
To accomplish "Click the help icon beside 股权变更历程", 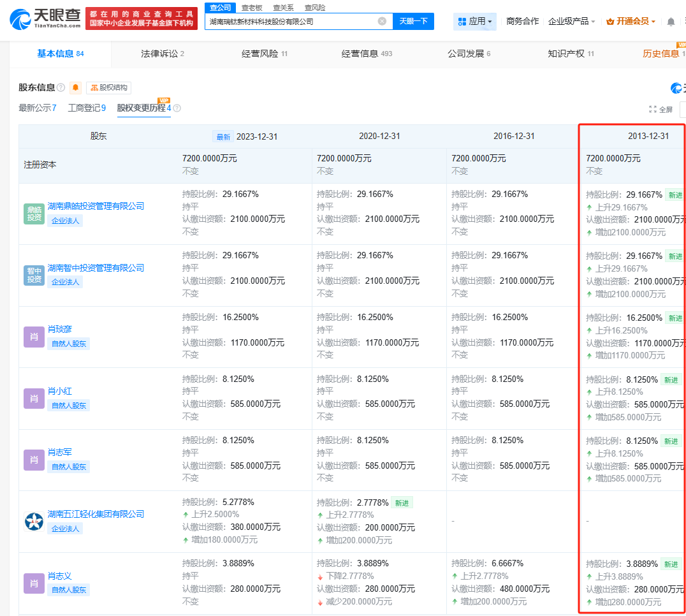I will point(177,108).
